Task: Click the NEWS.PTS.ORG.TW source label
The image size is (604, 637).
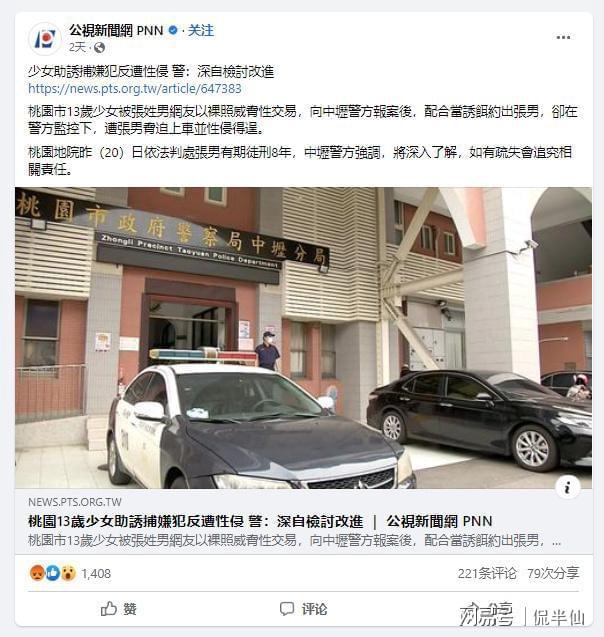Action: (75, 502)
